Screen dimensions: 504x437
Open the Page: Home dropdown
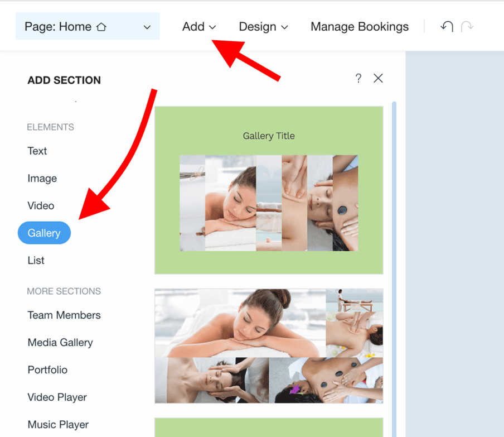88,26
